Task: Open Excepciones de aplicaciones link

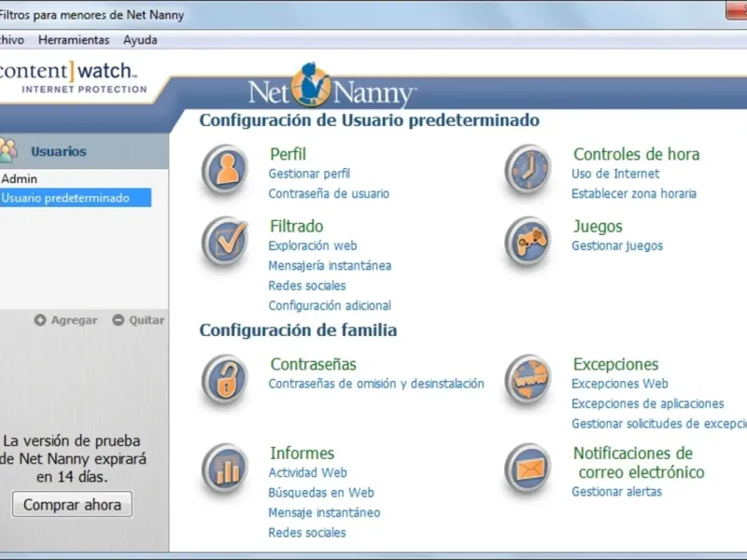Action: coord(647,404)
